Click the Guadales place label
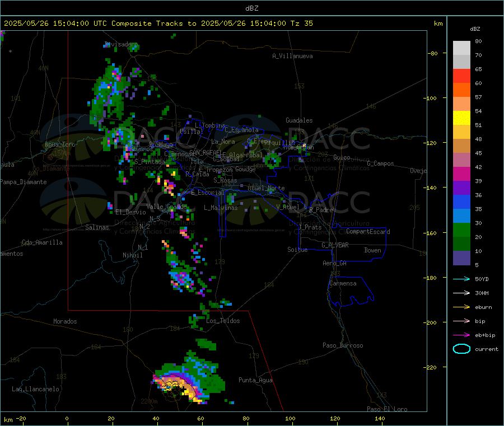 pyautogui.click(x=299, y=120)
